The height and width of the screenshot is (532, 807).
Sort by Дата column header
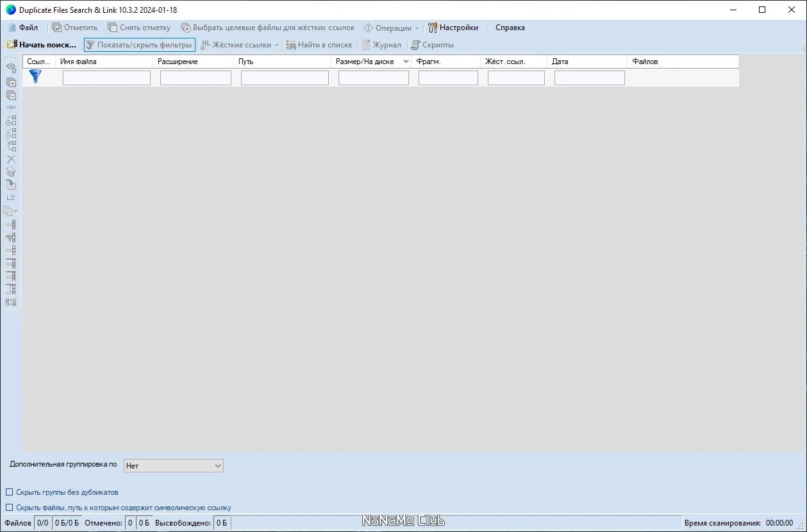coord(587,62)
